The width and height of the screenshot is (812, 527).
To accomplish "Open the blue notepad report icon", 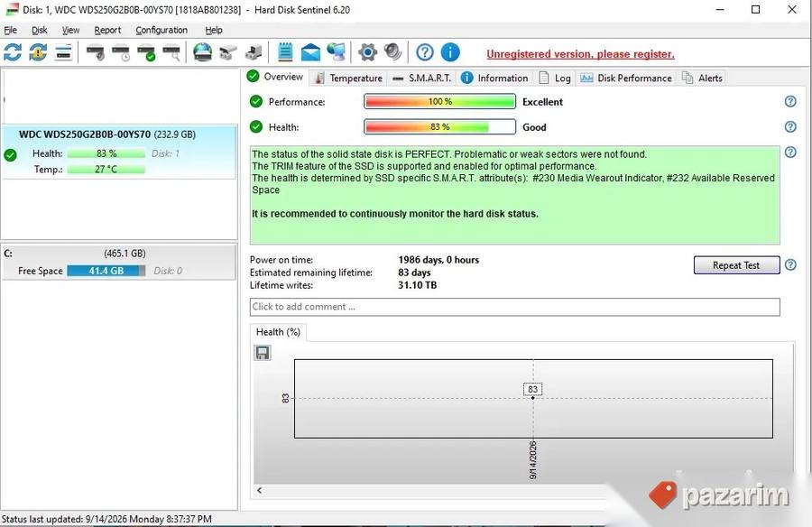I will click(x=285, y=52).
